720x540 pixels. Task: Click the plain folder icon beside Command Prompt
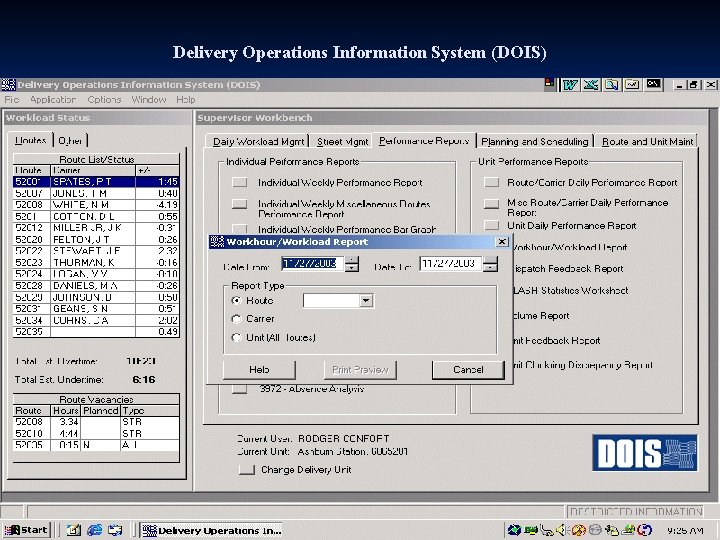click(x=632, y=85)
